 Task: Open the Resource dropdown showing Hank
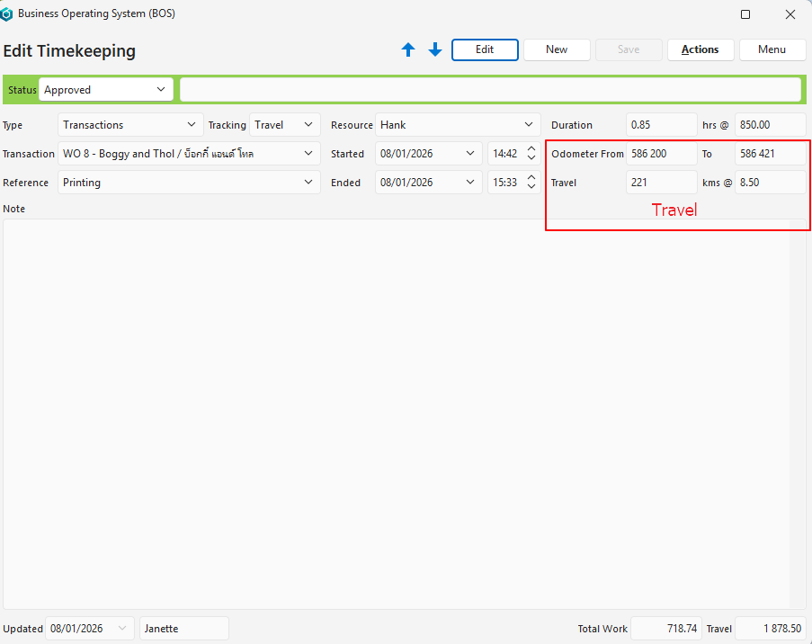(529, 125)
